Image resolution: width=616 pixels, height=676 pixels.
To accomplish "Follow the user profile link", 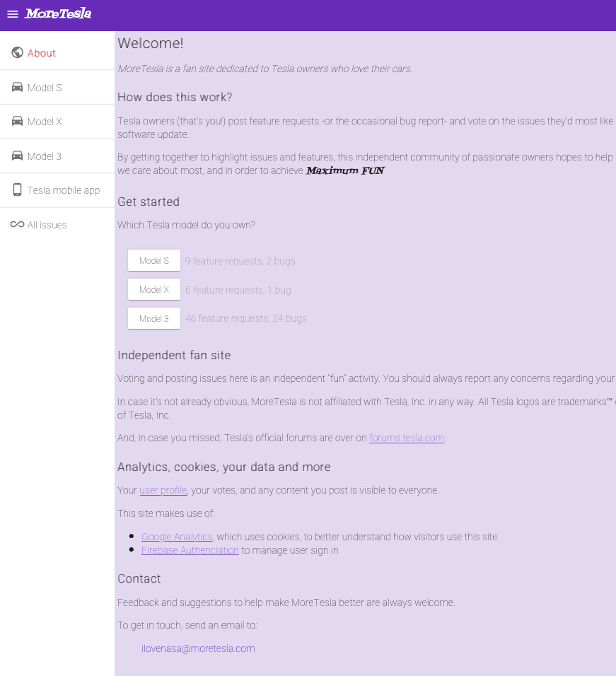I will (x=163, y=490).
